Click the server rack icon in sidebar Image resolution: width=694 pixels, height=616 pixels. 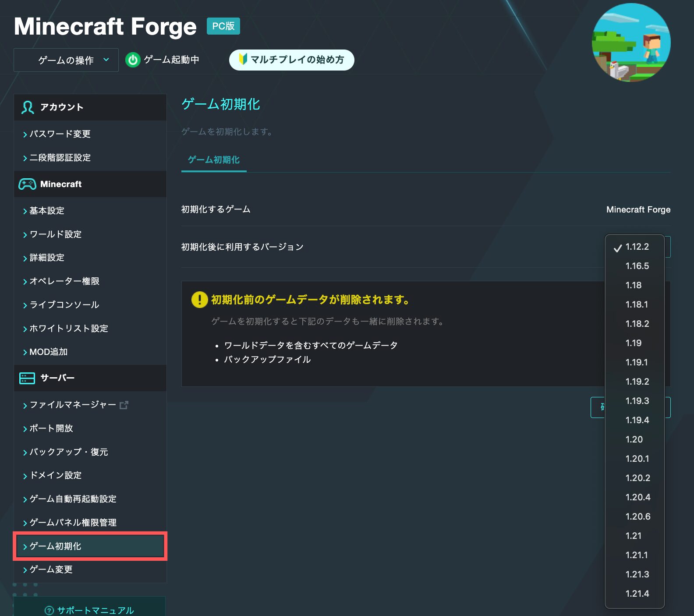[x=27, y=378]
